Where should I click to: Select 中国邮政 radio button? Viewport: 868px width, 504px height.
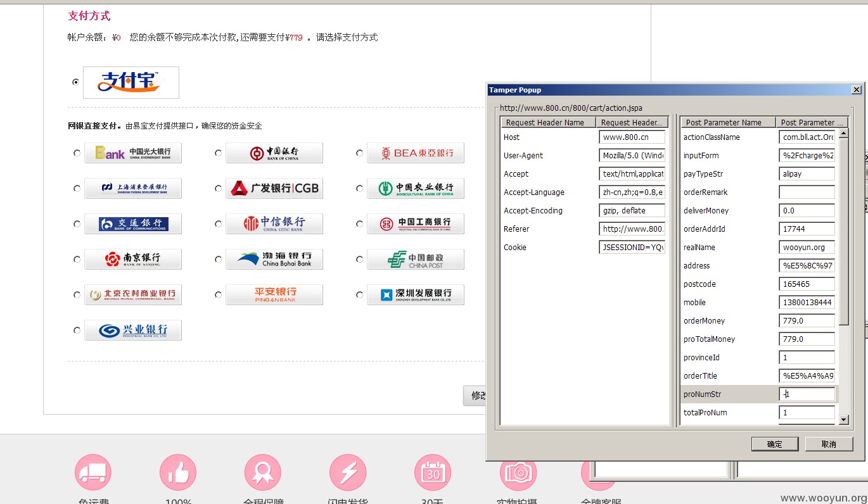tap(359, 259)
